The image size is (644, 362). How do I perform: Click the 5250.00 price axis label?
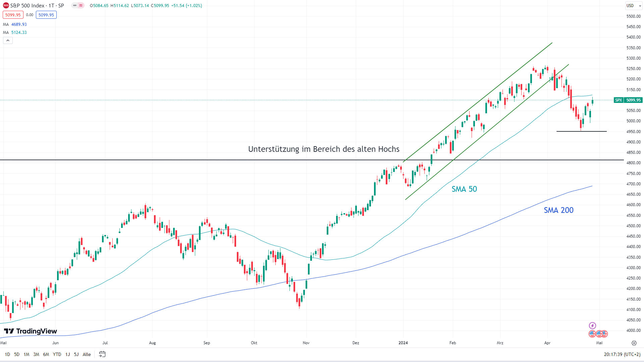[634, 69]
